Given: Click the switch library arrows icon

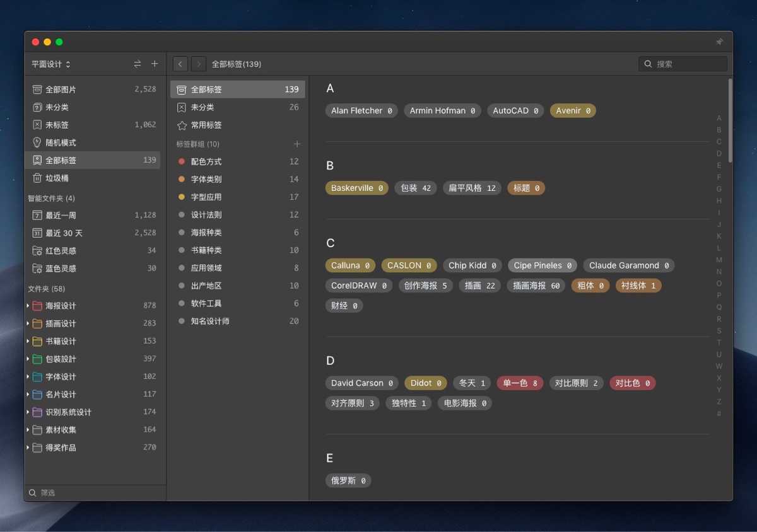Looking at the screenshot, I should click(x=138, y=64).
